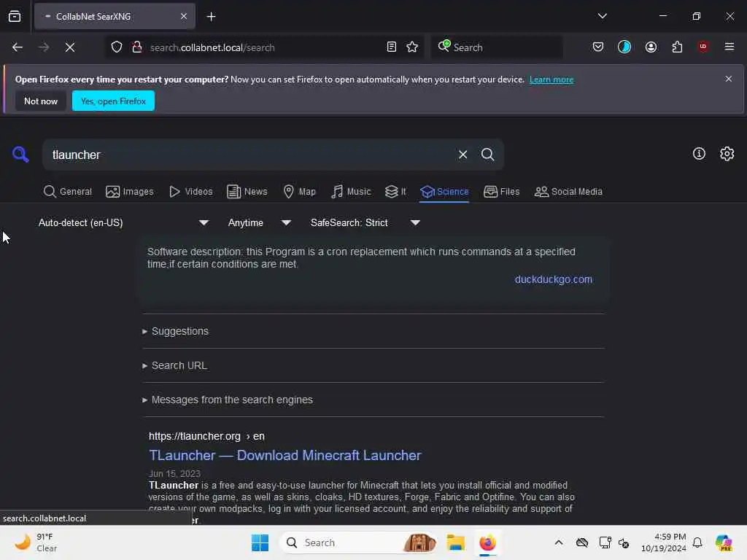The image size is (747, 560).
Task: Switch to Images category
Action: point(130,192)
